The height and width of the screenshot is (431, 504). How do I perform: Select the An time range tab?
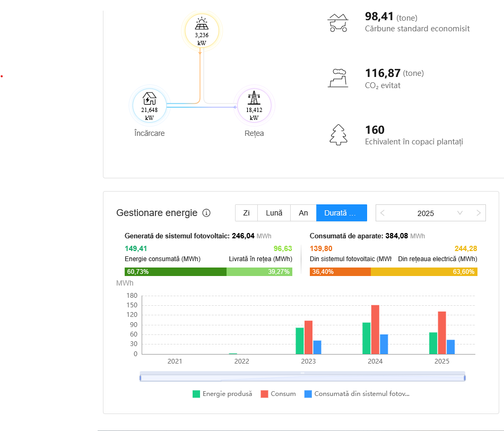click(x=303, y=213)
